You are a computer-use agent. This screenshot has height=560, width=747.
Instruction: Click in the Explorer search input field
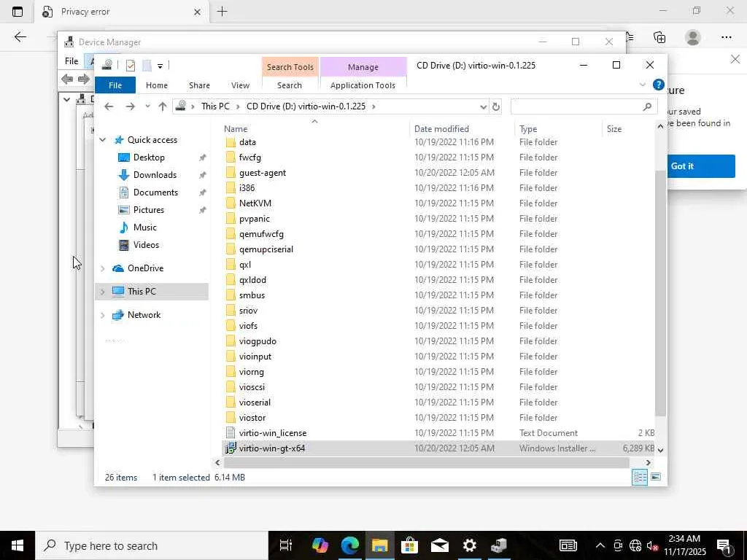point(576,106)
